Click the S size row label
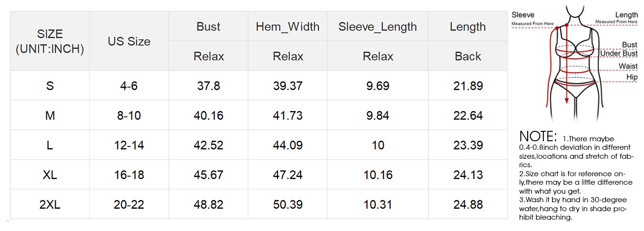Image resolution: width=644 pixels, height=231 pixels. tap(50, 86)
